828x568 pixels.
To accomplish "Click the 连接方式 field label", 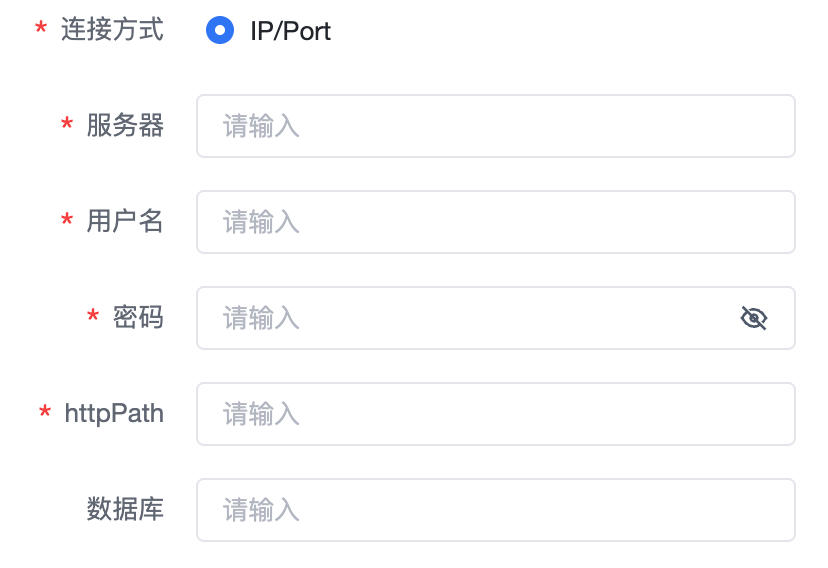I will point(112,29).
